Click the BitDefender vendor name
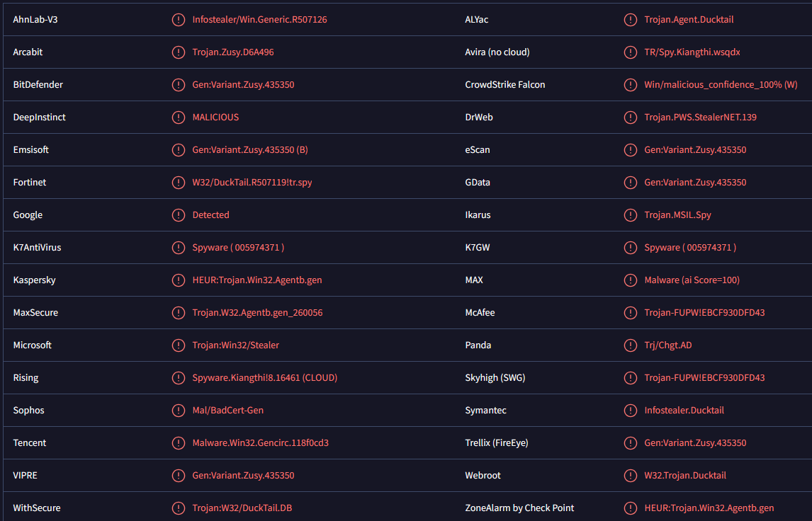Image resolution: width=812 pixels, height=521 pixels. pyautogui.click(x=38, y=85)
